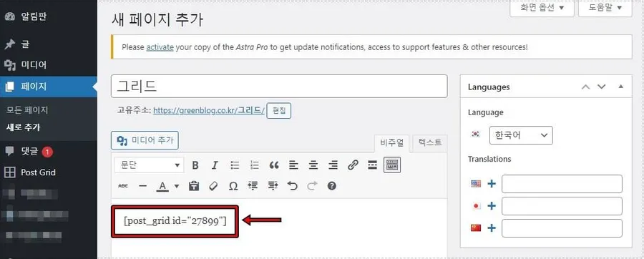Increase indent of the paragraph
644x259 pixels.
[x=273, y=186]
